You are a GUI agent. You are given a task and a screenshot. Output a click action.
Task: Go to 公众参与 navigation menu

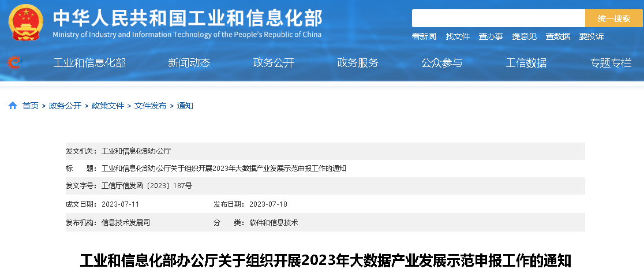click(442, 63)
